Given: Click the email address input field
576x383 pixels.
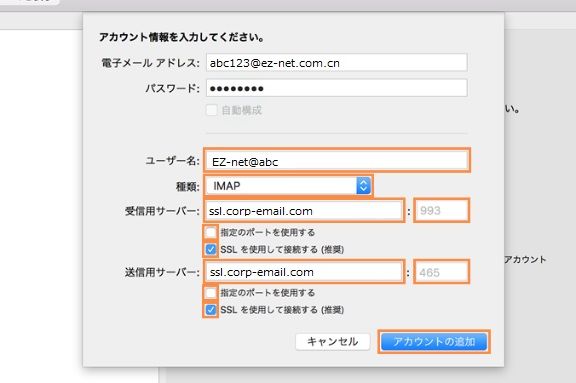Looking at the screenshot, I should tap(336, 63).
